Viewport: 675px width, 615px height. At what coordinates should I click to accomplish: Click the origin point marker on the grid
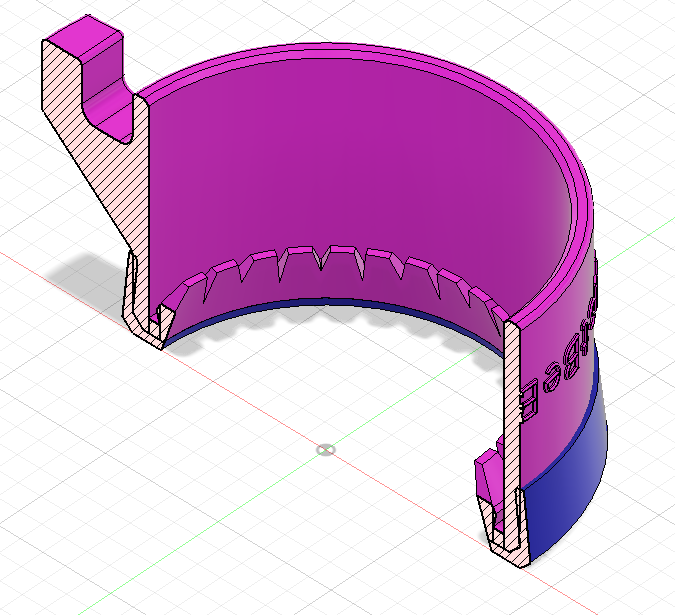324,449
